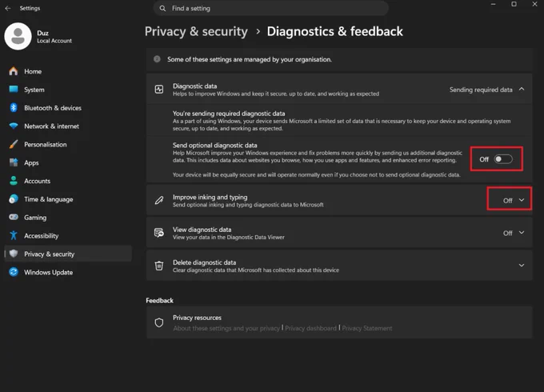Click the Accounts person icon
The image size is (544, 392).
point(14,181)
